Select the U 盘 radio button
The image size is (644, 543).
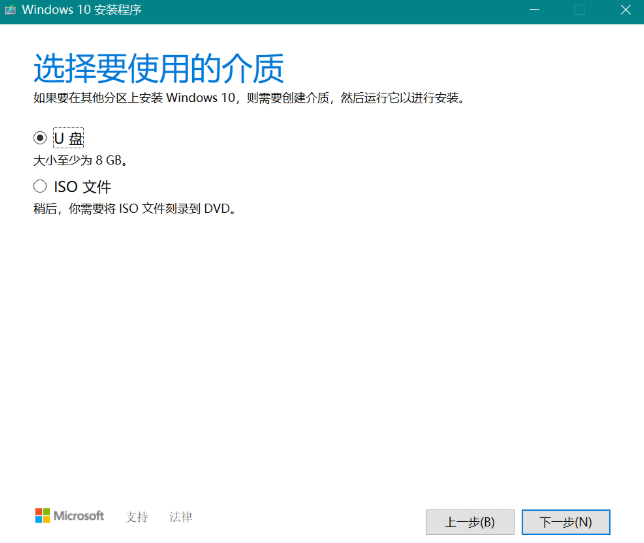[x=40, y=138]
